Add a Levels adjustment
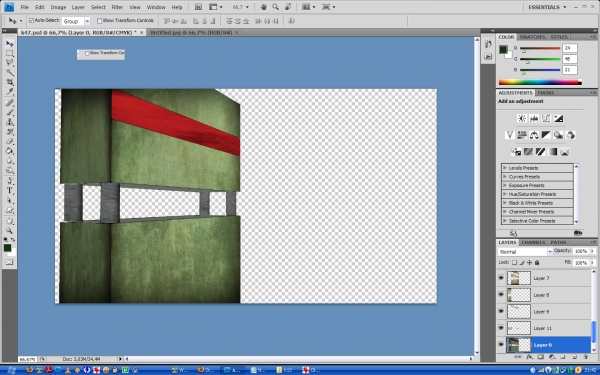 click(534, 119)
